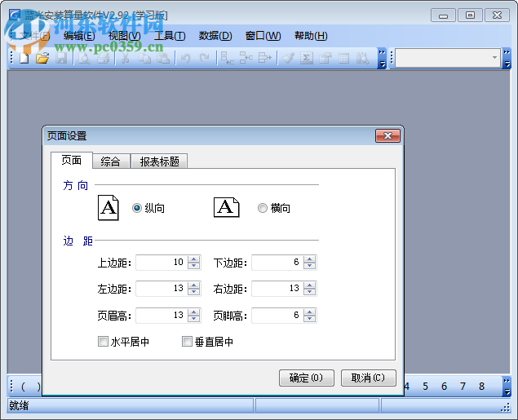Click the Print toolbar icon
This screenshot has width=518, height=420.
click(x=103, y=59)
